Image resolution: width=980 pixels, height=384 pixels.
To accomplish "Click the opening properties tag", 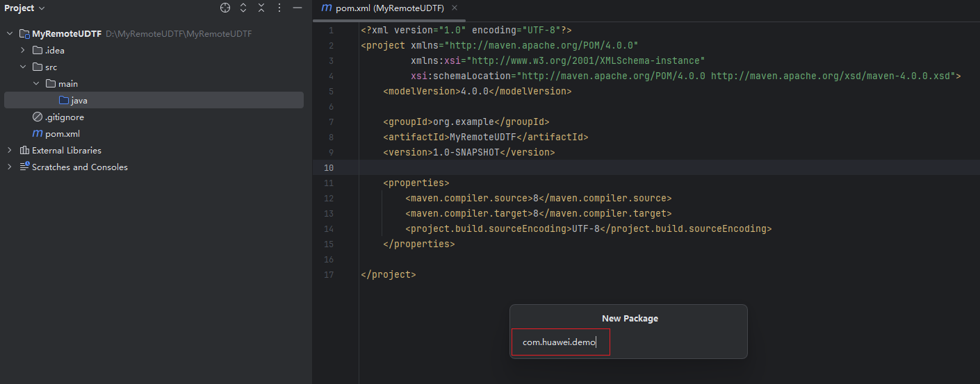I will (416, 183).
